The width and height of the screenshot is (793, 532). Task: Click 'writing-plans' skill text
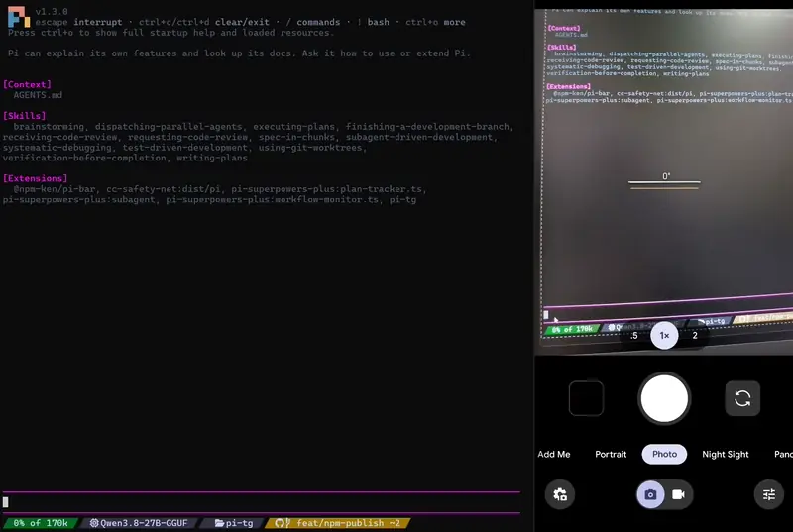pyautogui.click(x=212, y=158)
